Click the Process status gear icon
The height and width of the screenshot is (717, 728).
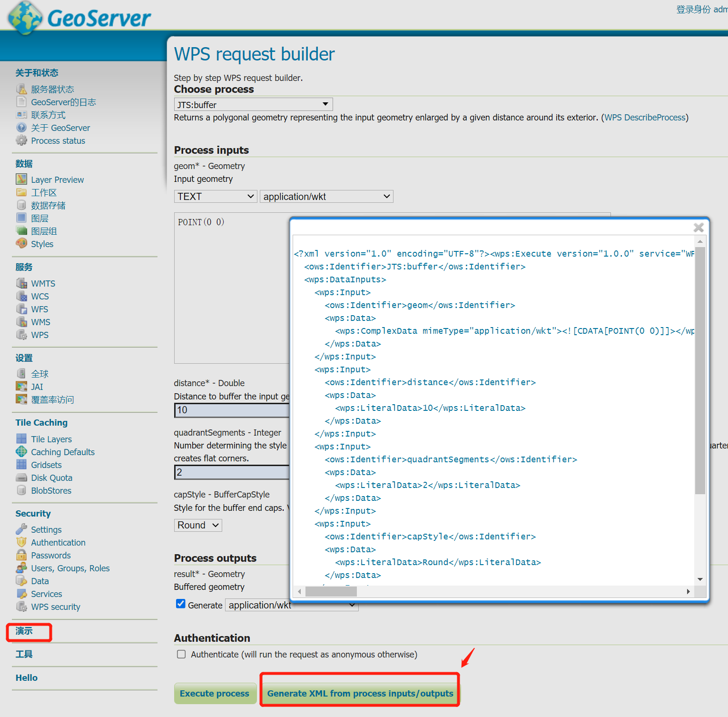coord(21,140)
